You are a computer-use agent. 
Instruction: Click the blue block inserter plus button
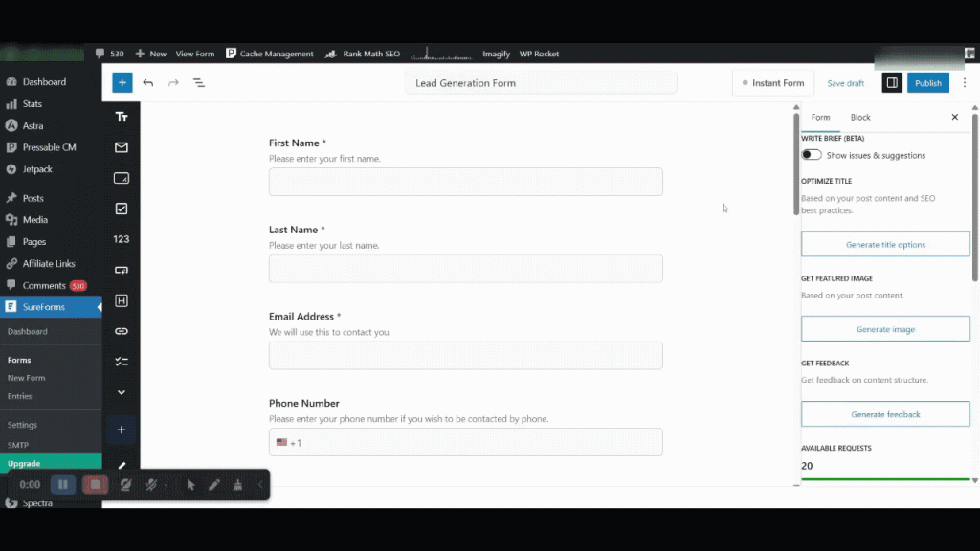(x=122, y=83)
